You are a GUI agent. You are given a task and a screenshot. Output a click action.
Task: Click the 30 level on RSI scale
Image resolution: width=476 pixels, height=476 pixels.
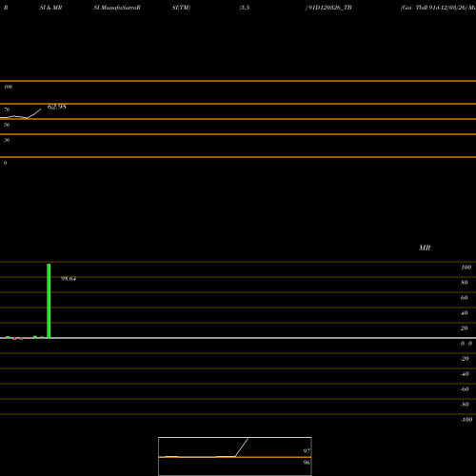coord(7,140)
